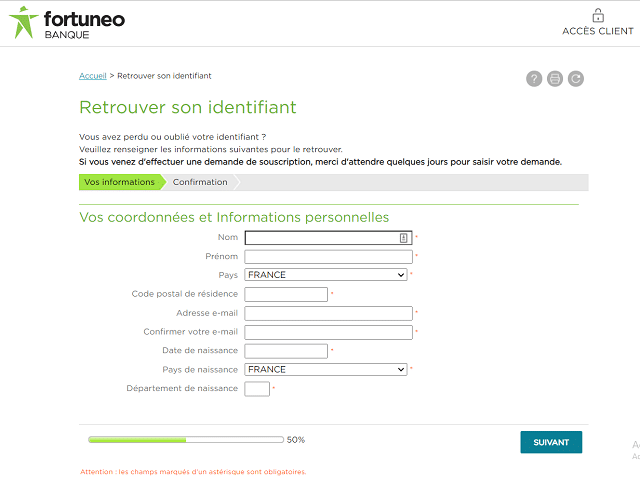The height and width of the screenshot is (483, 640).
Task: Click the refresh circular arrow icon
Action: pyautogui.click(x=576, y=79)
